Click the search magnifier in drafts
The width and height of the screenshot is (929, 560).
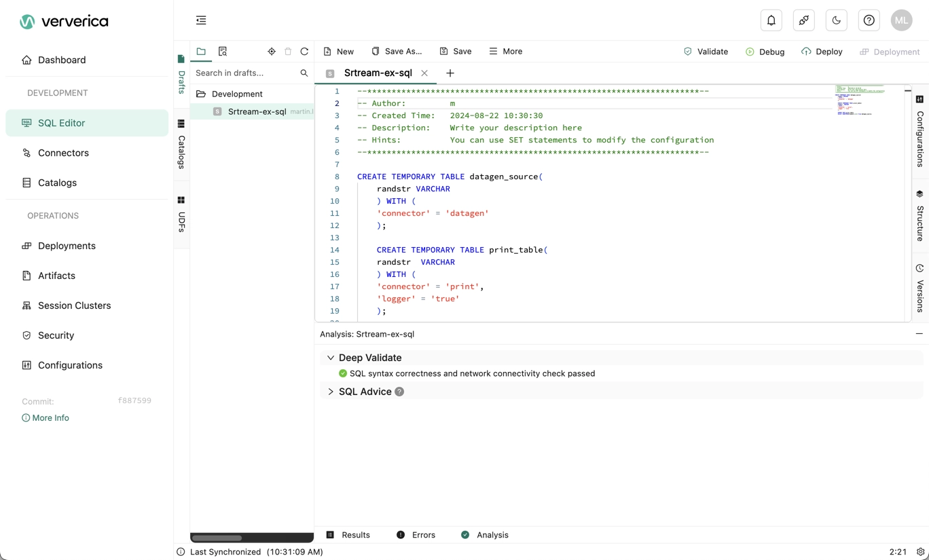[x=304, y=73]
